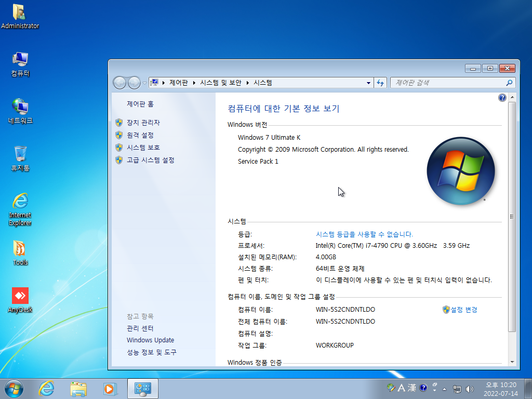Expand the root breadcrumb arrow before 제어판
Viewport: 532px width, 399px height.
coord(164,83)
